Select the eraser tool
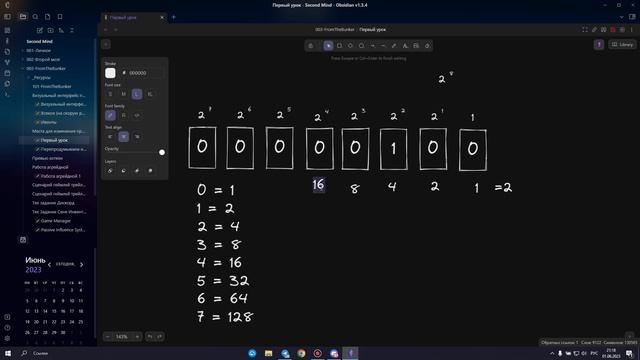 427,46
